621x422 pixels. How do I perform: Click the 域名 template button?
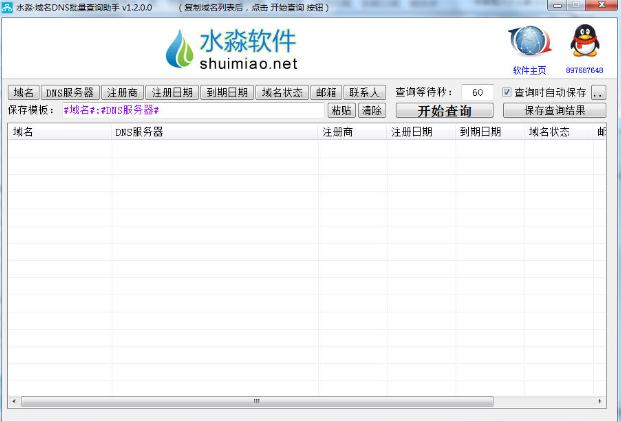(x=24, y=92)
